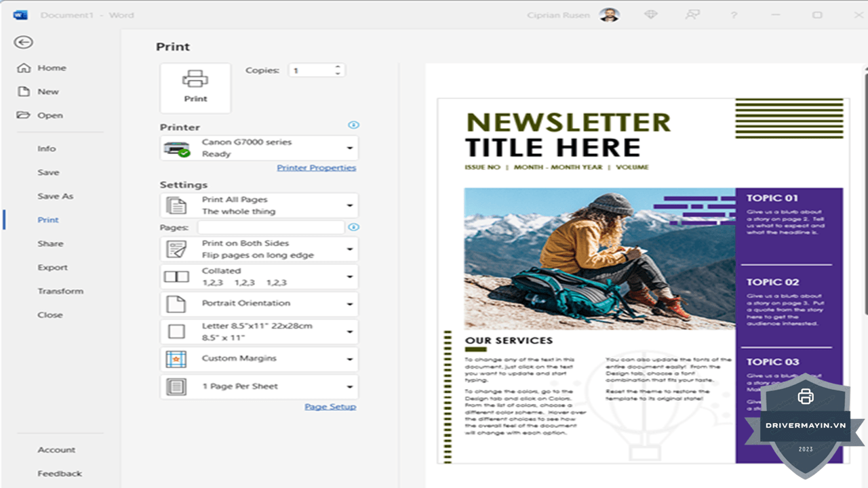The width and height of the screenshot is (868, 488).
Task: Expand the Canon G7000 series printer dropdown
Action: pos(259,148)
